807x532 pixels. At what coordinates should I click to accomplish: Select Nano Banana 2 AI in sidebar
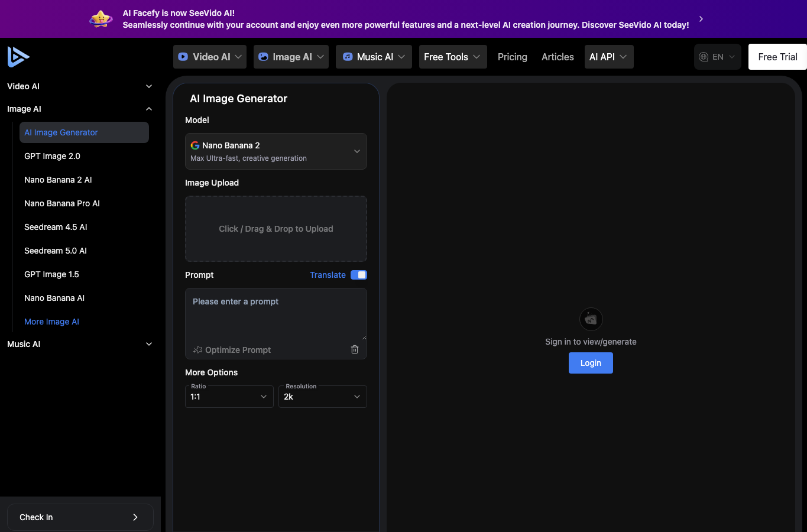pyautogui.click(x=84, y=180)
